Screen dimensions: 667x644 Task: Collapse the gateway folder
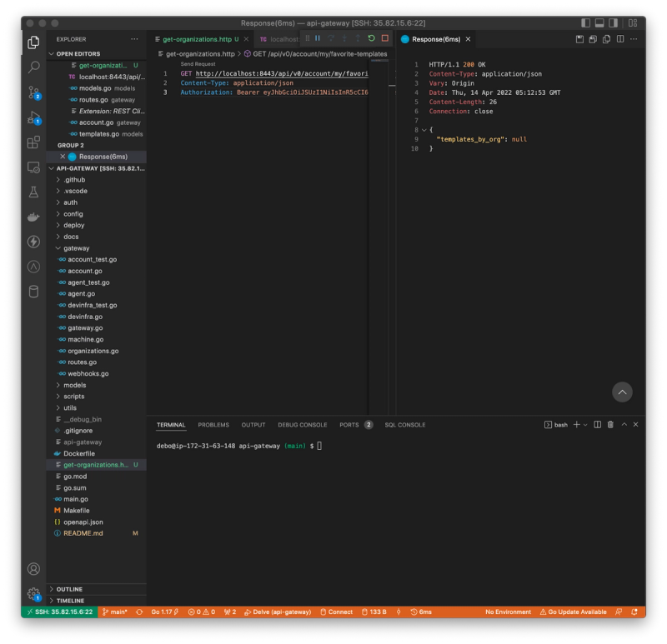pos(76,248)
